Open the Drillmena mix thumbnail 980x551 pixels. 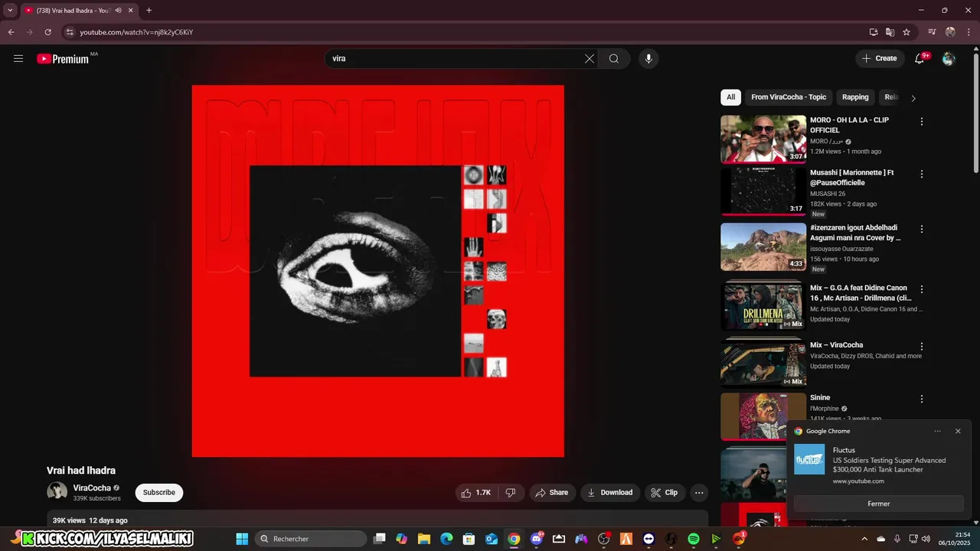tap(763, 306)
